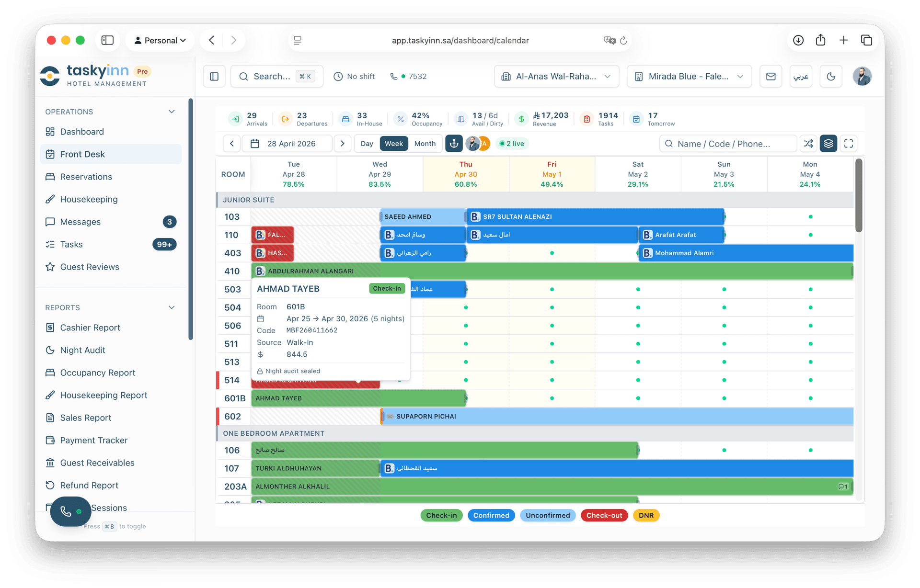Toggle the stacked layers view icon
Image resolution: width=920 pixels, height=588 pixels.
pyautogui.click(x=828, y=144)
